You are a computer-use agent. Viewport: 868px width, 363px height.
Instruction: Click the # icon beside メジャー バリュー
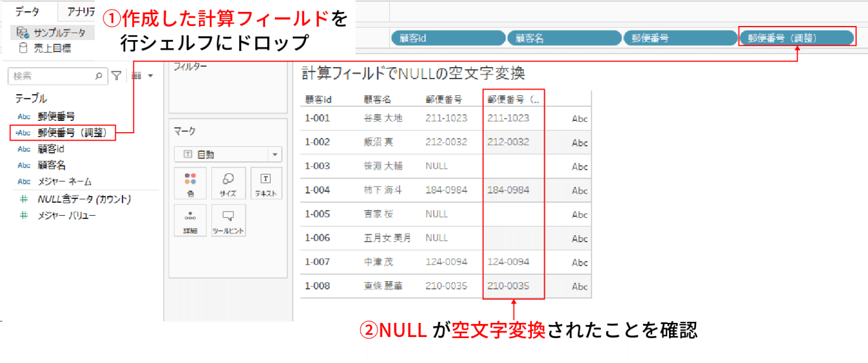(24, 215)
